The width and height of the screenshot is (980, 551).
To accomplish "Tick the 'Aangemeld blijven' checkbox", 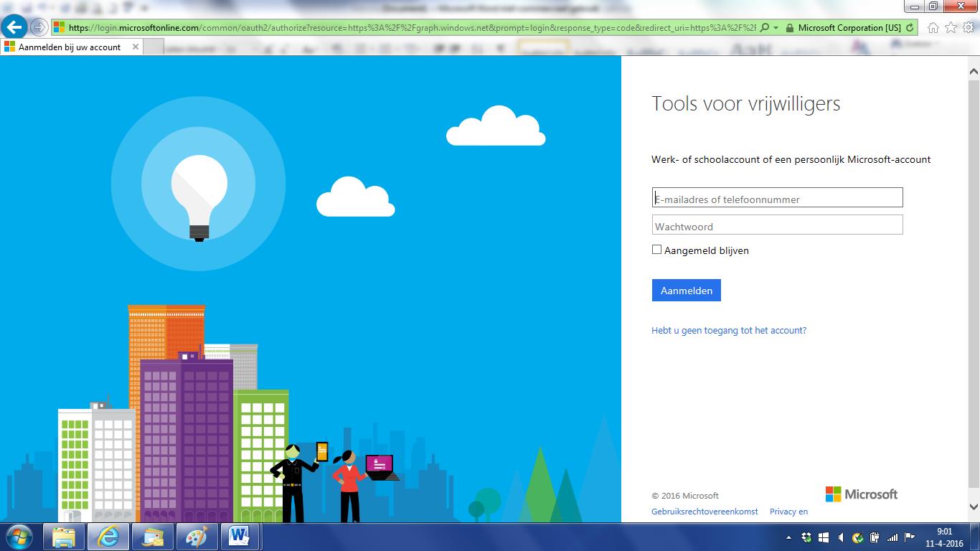I will pyautogui.click(x=656, y=250).
